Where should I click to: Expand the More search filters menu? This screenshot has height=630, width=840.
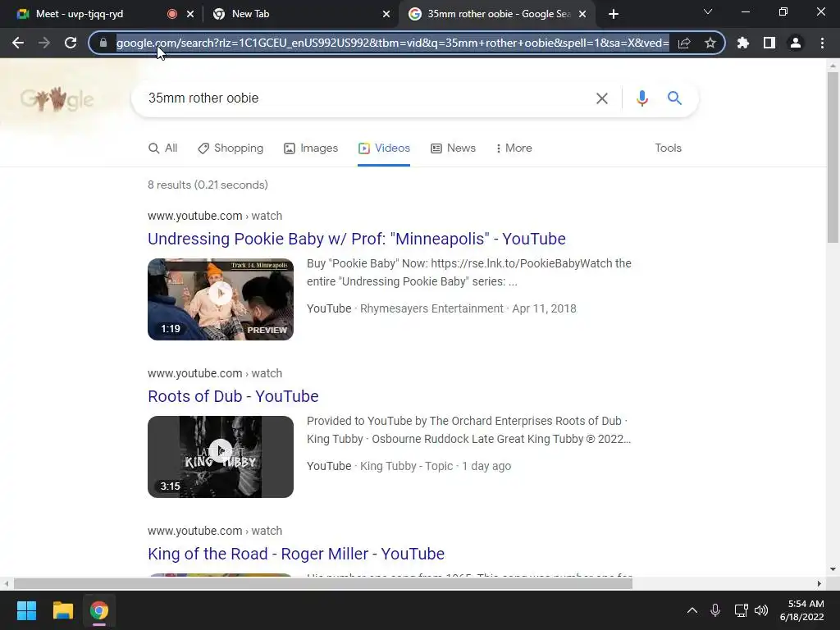pyautogui.click(x=514, y=148)
